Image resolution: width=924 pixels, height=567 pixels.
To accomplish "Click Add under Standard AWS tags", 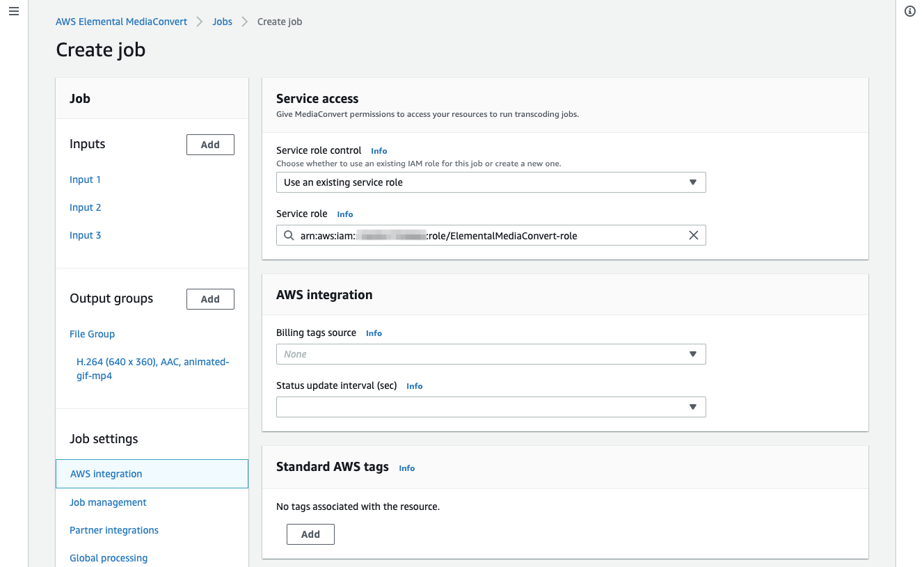I will [310, 534].
